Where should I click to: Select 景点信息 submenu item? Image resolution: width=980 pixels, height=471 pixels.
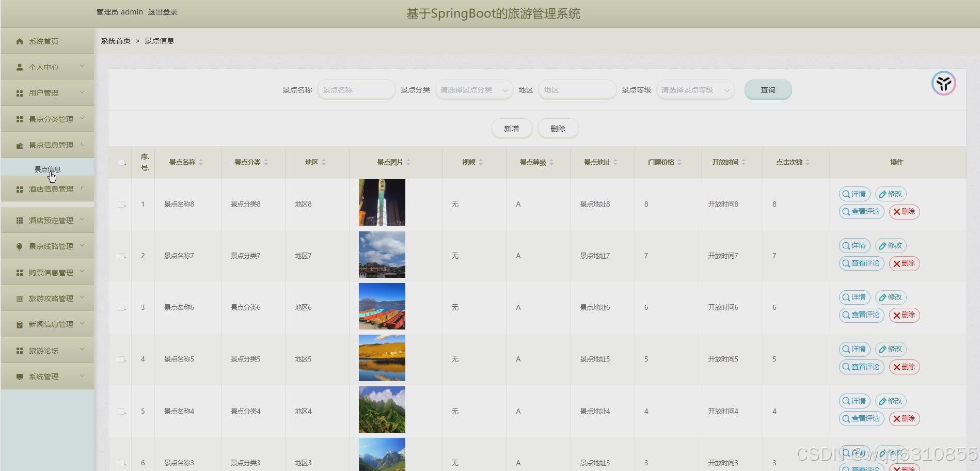[x=49, y=168]
